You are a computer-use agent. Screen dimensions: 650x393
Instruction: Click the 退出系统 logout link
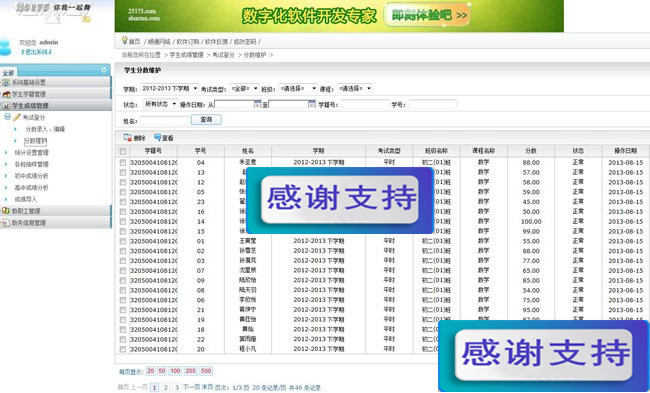pyautogui.click(x=36, y=52)
